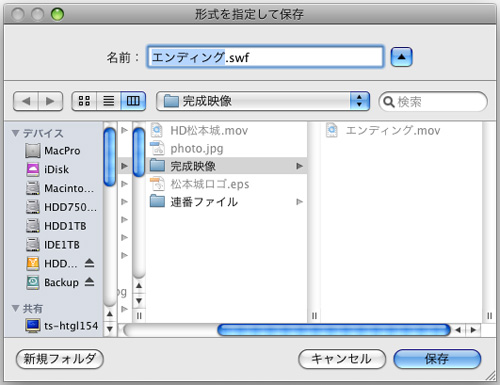Select the 完成映像 folder row
The width and height of the screenshot is (500, 385).
click(227, 166)
